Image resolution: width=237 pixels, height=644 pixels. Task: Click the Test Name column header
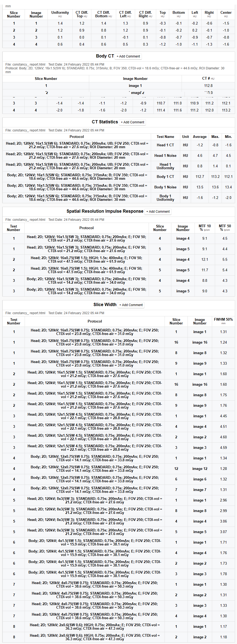pos(165,137)
